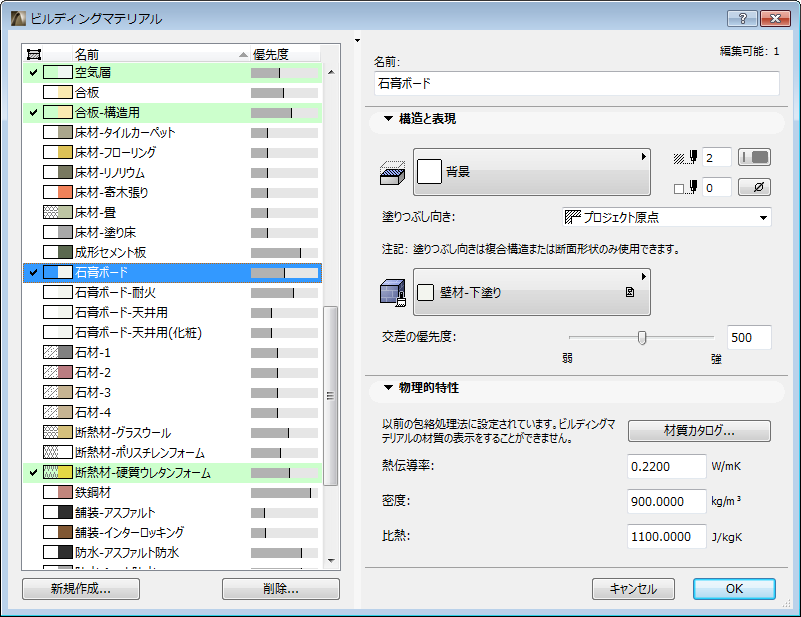The height and width of the screenshot is (617, 801).
Task: Click 石膏ボード priority bar in list
Action: tap(285, 273)
